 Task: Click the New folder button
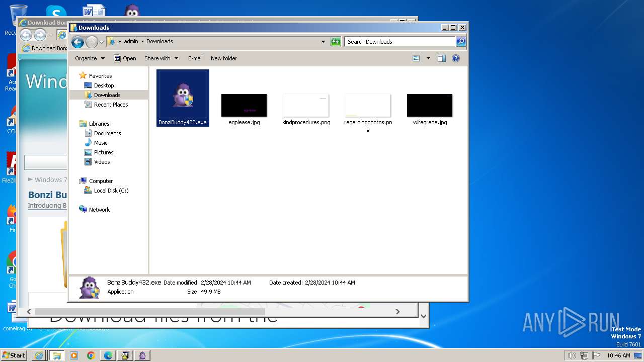pyautogui.click(x=224, y=58)
